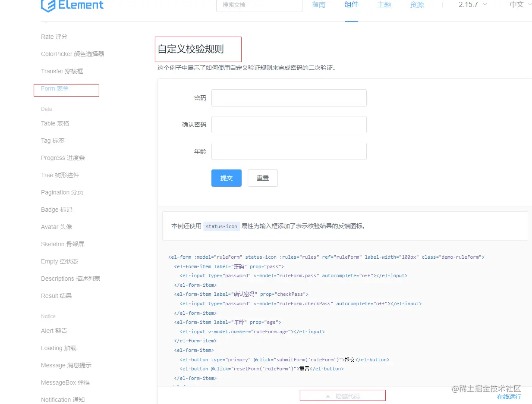Focus the 年龄 age input

289,151
